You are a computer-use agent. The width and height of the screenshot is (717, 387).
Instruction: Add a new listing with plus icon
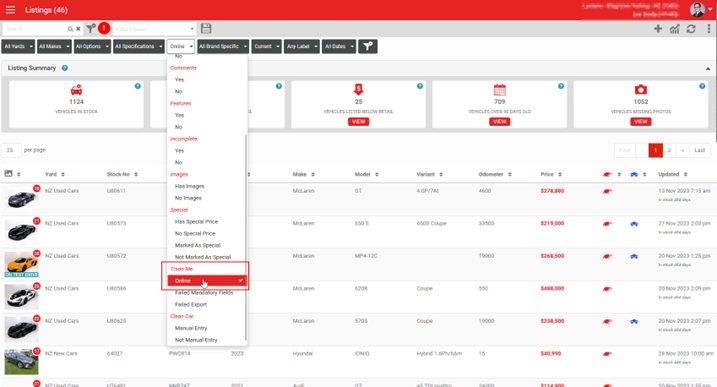[x=658, y=29]
